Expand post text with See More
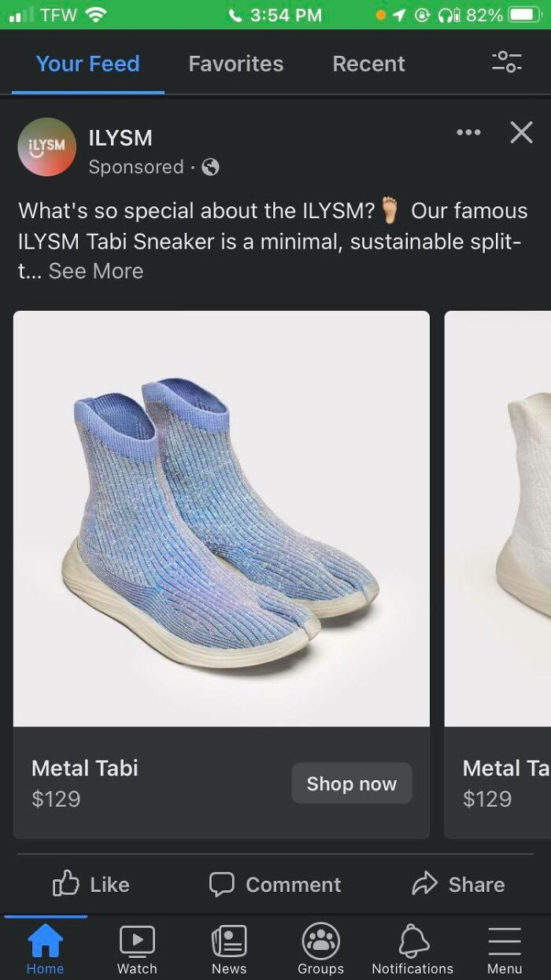 [96, 271]
